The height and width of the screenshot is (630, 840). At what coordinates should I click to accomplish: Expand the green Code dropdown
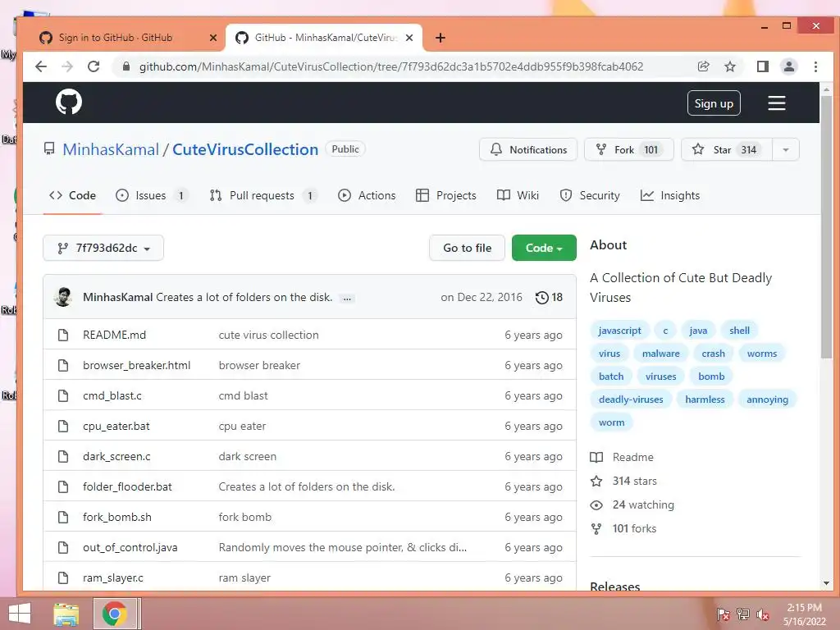point(544,248)
